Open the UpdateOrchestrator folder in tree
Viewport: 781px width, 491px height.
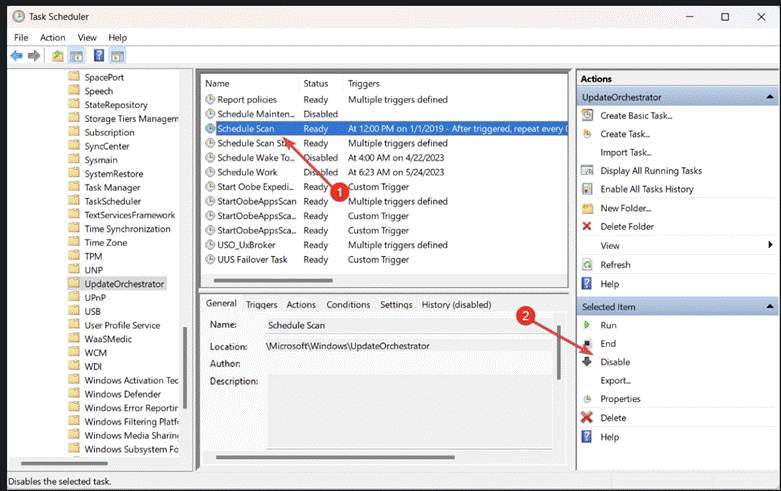point(124,284)
